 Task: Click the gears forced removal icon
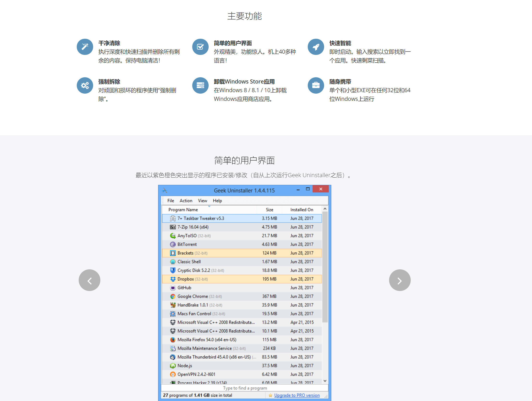pos(85,85)
